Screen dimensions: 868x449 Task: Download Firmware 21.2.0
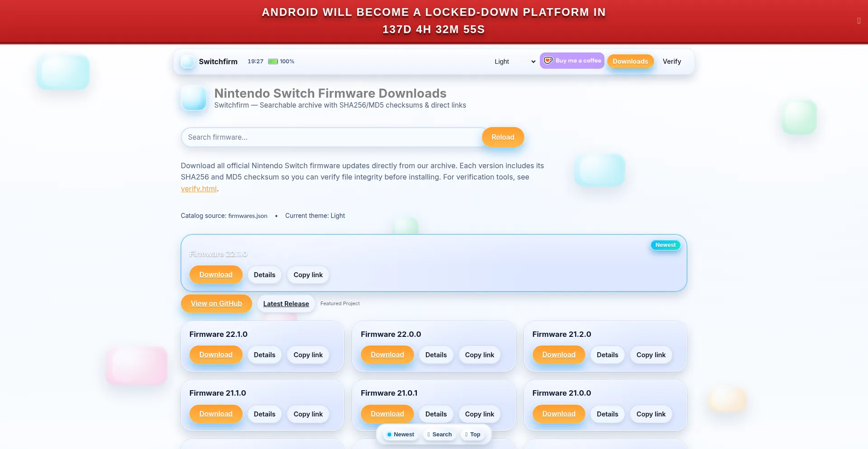[559, 355]
